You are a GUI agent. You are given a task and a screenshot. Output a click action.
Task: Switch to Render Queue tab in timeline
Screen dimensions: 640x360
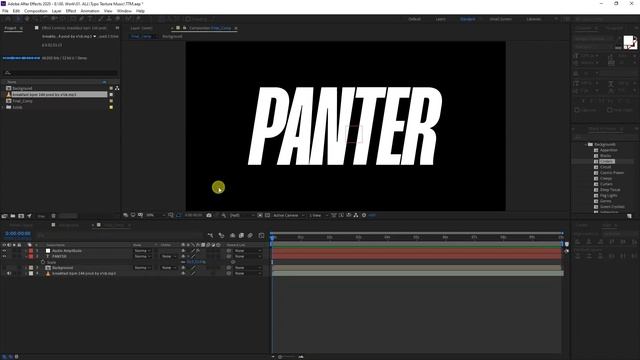coord(21,225)
